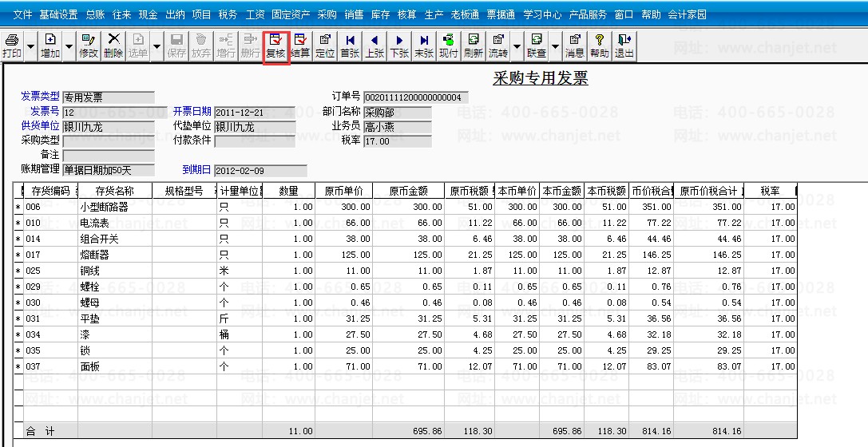Click the 供货单位 field label

pos(40,126)
